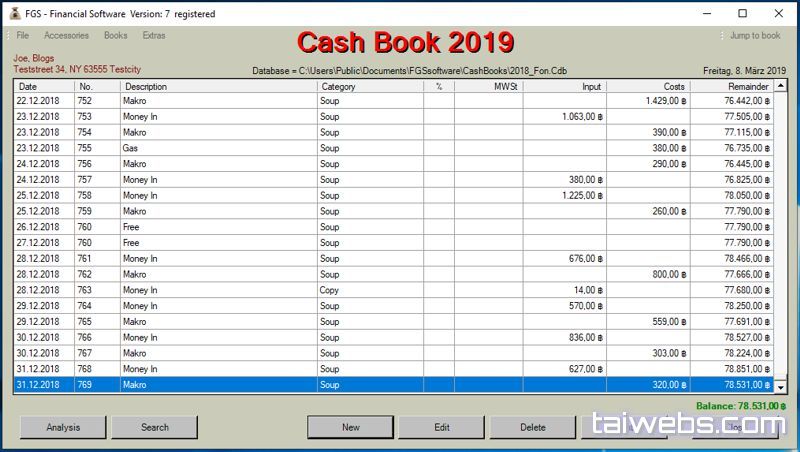Click Jump to book

[x=754, y=36]
